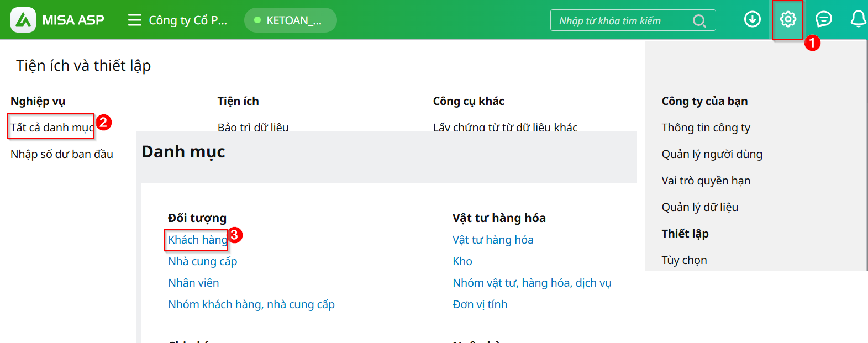Open Nhóm khách hàng, nhà cung cấp
Viewport: 868px width, 343px height.
tap(251, 304)
